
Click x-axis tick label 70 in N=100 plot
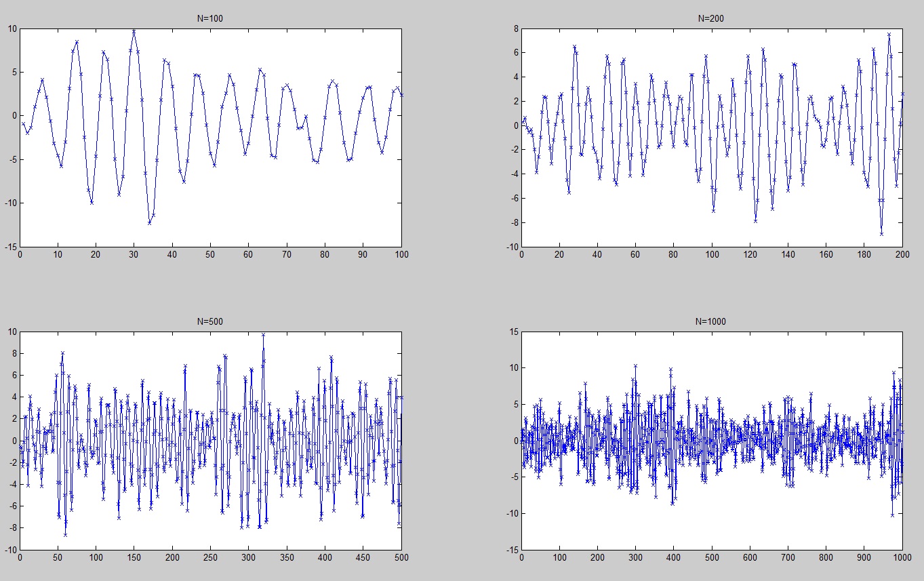(x=287, y=255)
